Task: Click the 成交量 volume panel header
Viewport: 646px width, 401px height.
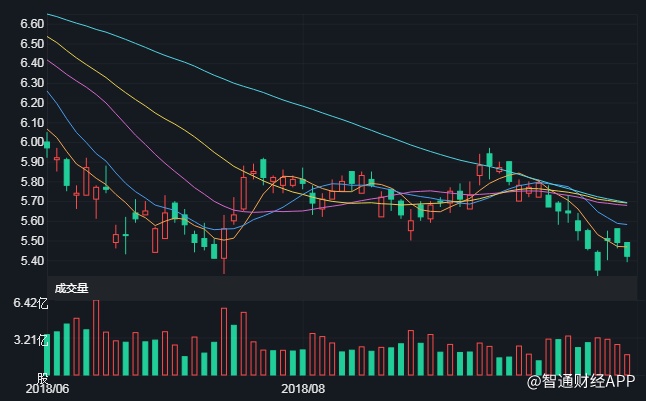Action: pos(72,288)
